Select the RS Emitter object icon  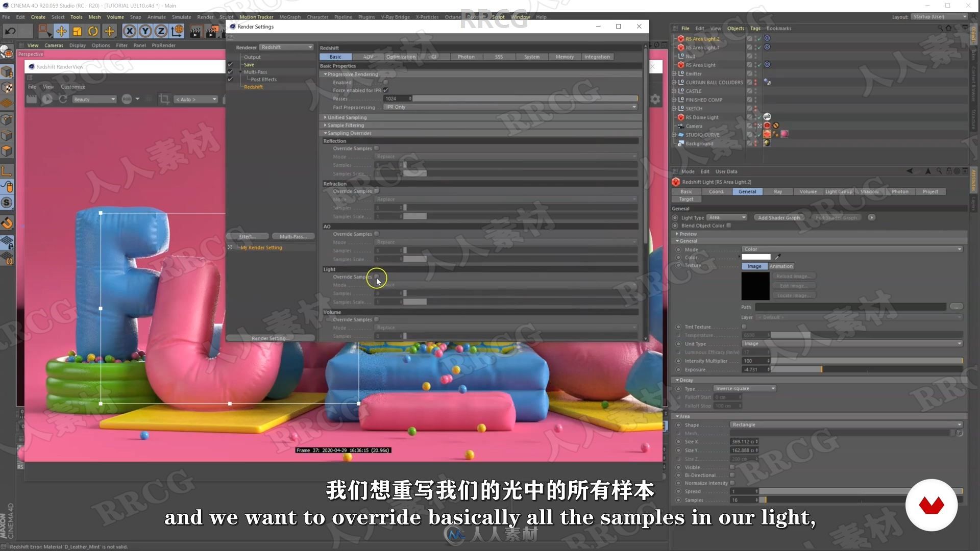point(682,73)
